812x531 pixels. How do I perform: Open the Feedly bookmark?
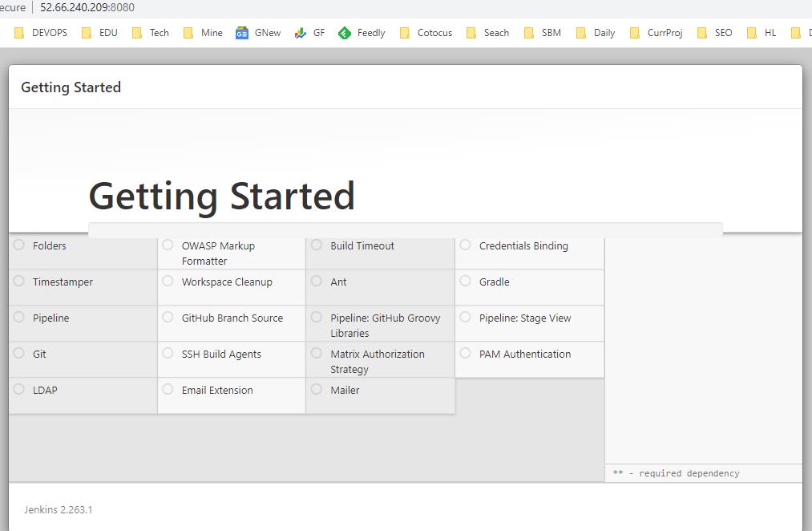click(x=362, y=33)
